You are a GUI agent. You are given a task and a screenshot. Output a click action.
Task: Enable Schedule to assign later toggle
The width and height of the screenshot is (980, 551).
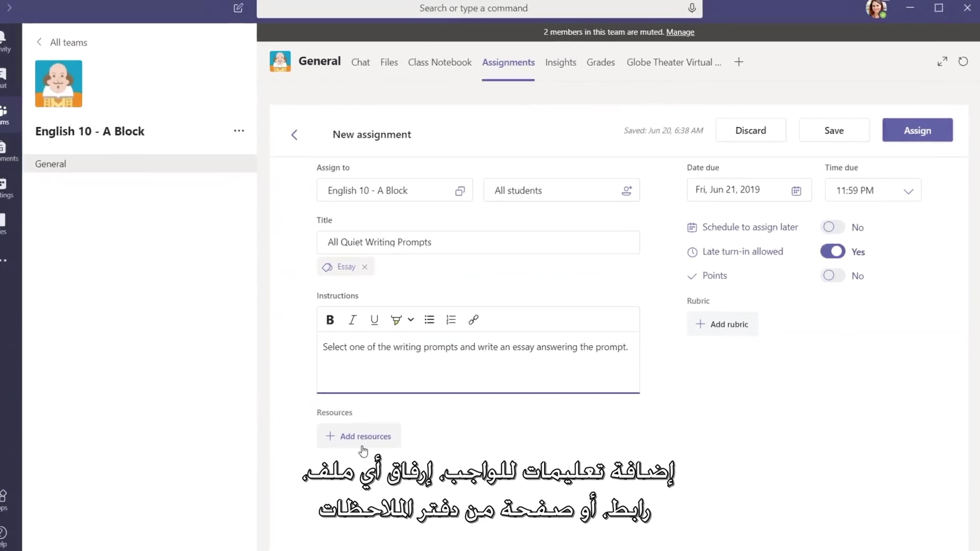point(832,227)
